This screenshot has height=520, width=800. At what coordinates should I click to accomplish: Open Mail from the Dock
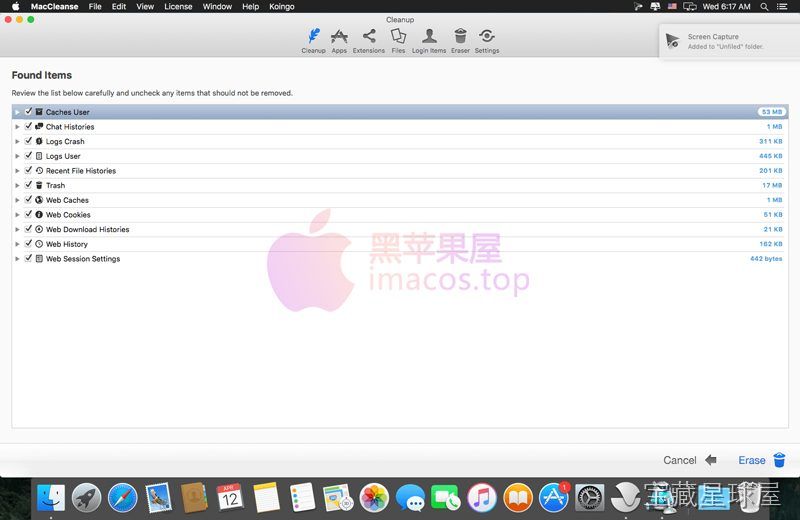click(x=158, y=498)
